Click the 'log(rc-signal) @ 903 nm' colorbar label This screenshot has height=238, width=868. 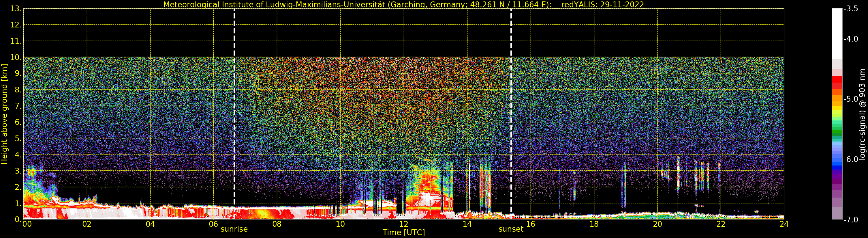click(x=863, y=114)
